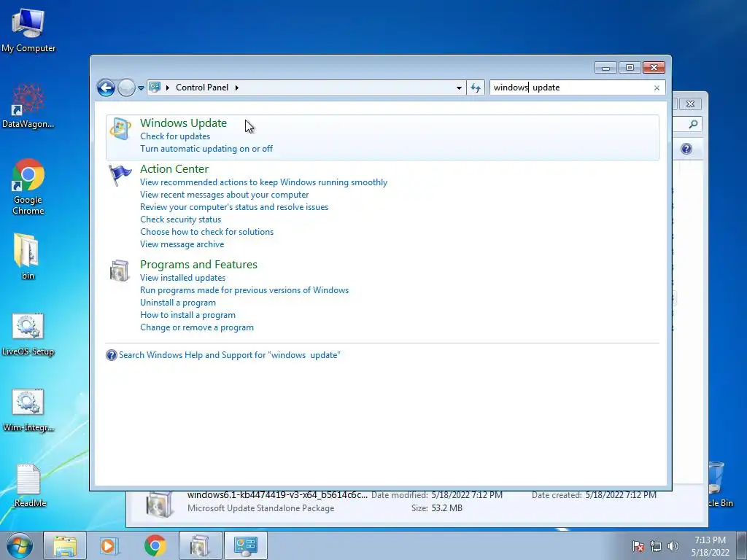Click View message archive
This screenshot has height=560, width=747.
182,244
